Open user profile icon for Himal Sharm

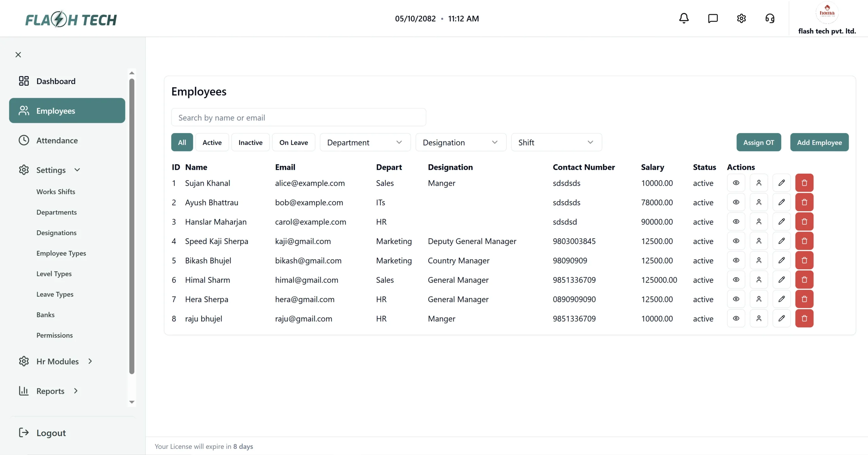pos(758,280)
